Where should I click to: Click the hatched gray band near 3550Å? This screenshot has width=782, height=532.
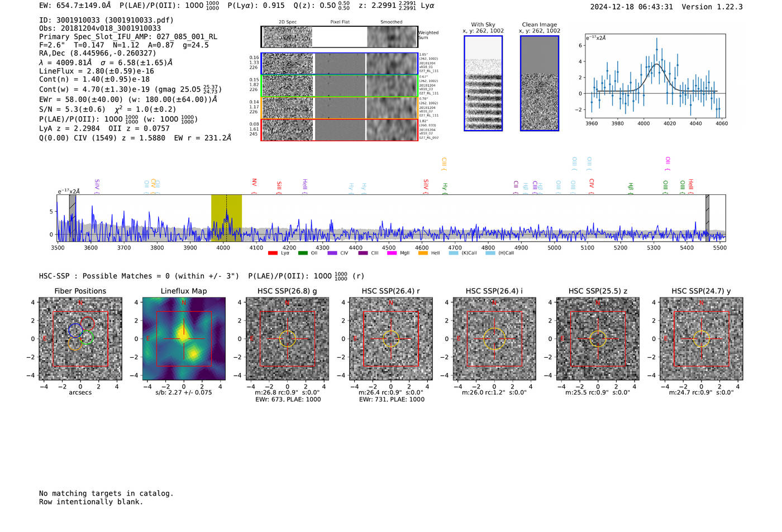pos(73,218)
